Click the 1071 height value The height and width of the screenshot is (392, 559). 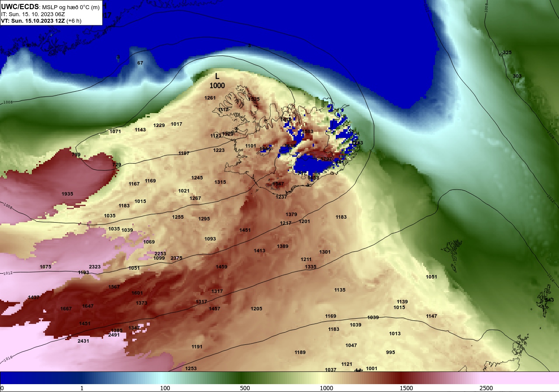coord(115,131)
